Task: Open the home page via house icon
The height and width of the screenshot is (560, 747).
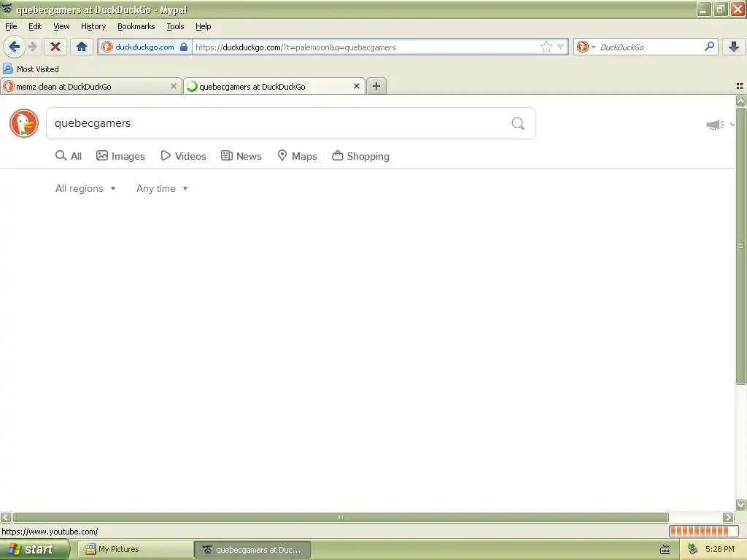Action: coord(82,47)
